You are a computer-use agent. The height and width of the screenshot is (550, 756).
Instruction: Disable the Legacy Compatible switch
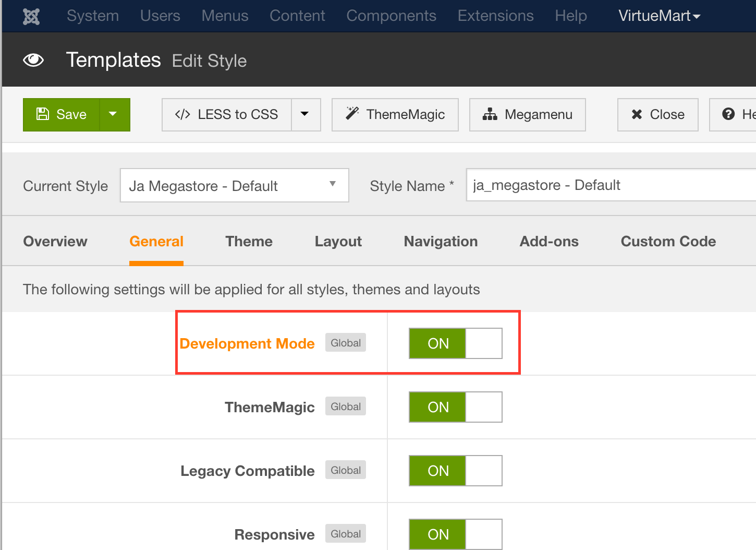coord(456,471)
